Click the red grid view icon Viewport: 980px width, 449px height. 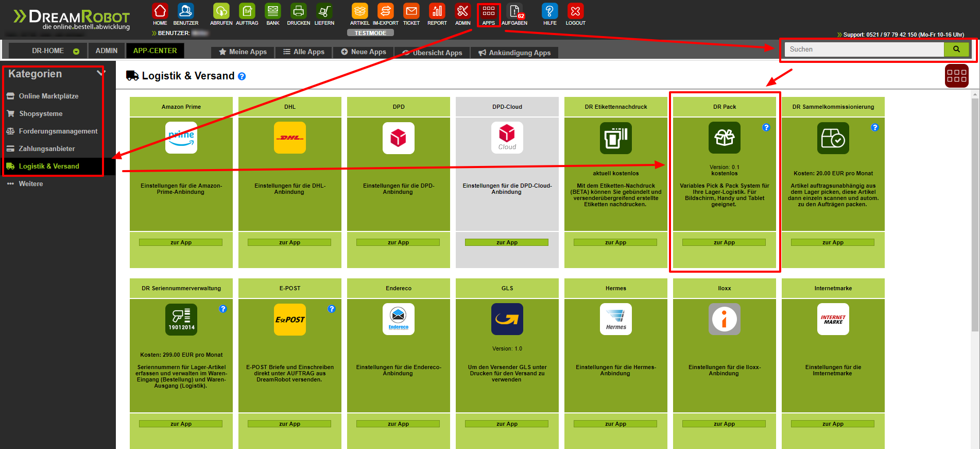click(956, 76)
